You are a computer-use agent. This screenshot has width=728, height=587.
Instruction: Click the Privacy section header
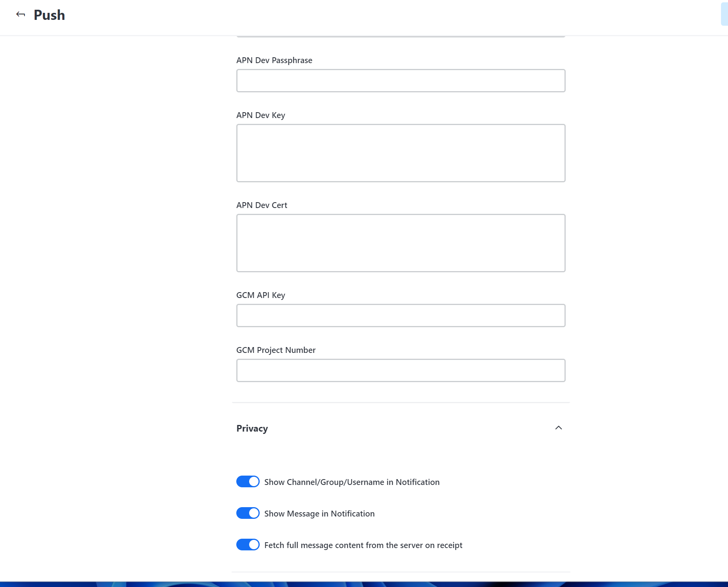[251, 428]
